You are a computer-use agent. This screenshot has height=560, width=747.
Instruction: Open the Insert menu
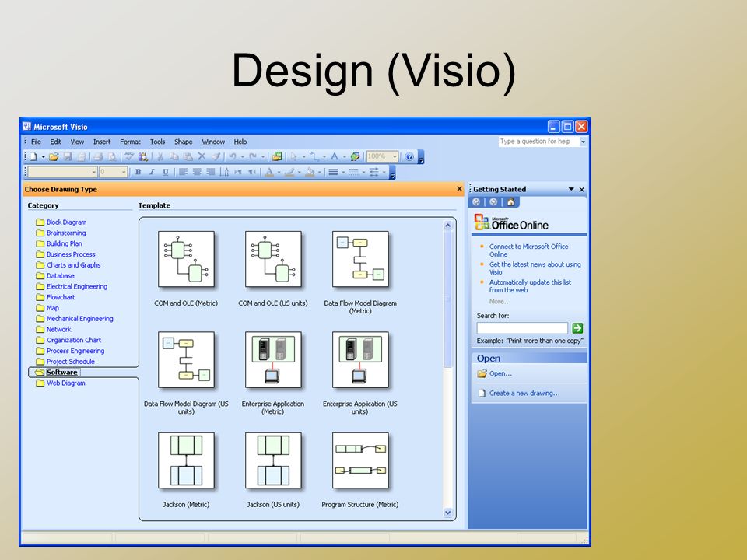coord(101,142)
